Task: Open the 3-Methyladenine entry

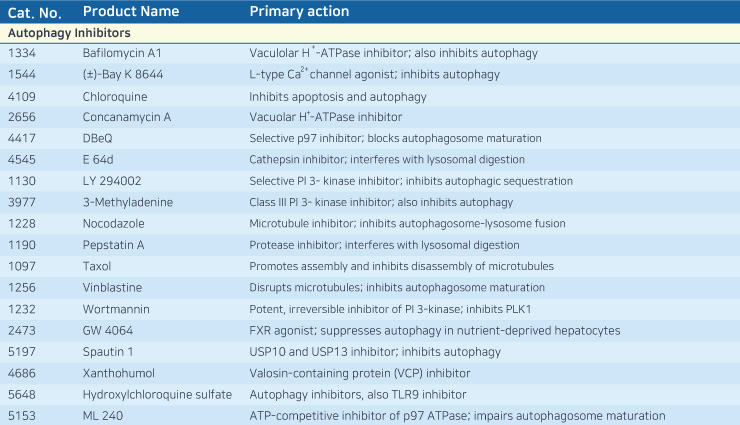Action: pyautogui.click(x=127, y=202)
